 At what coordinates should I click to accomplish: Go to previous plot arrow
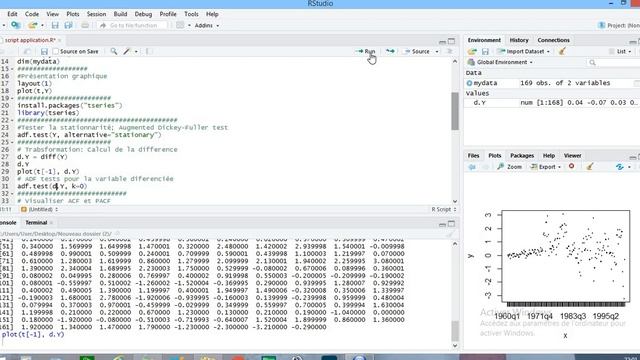coord(472,167)
